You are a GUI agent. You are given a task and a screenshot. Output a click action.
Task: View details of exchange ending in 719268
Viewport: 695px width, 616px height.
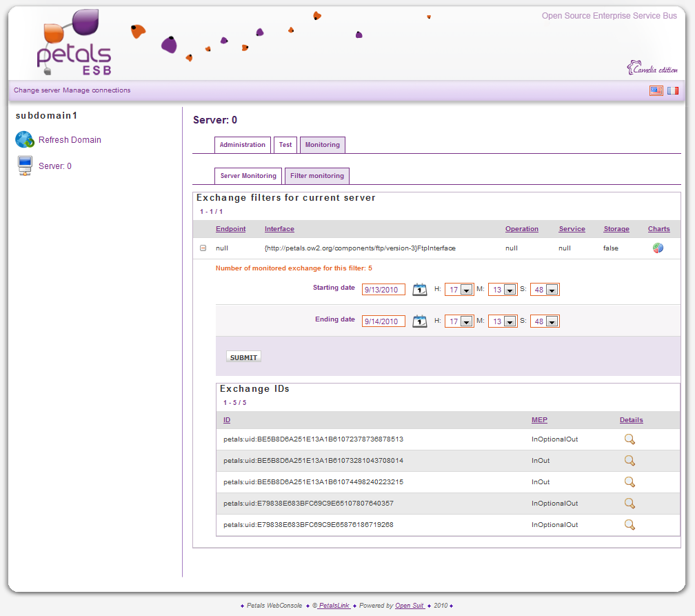coord(629,525)
